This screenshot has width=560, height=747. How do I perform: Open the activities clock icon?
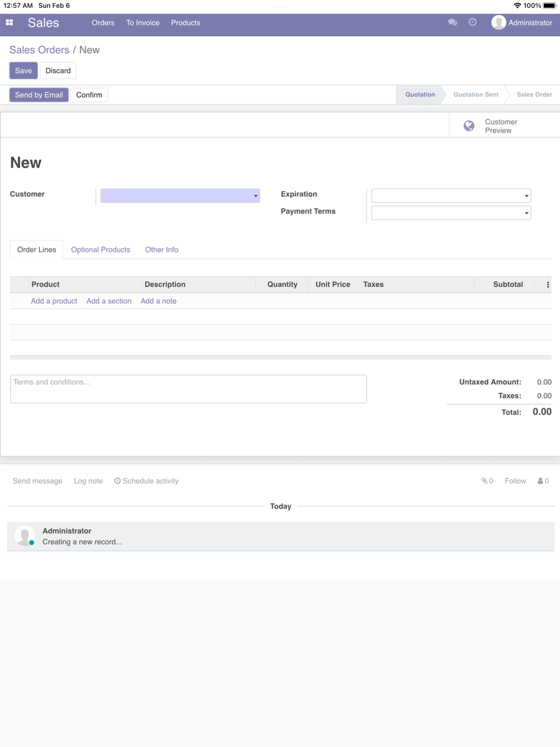click(x=473, y=22)
